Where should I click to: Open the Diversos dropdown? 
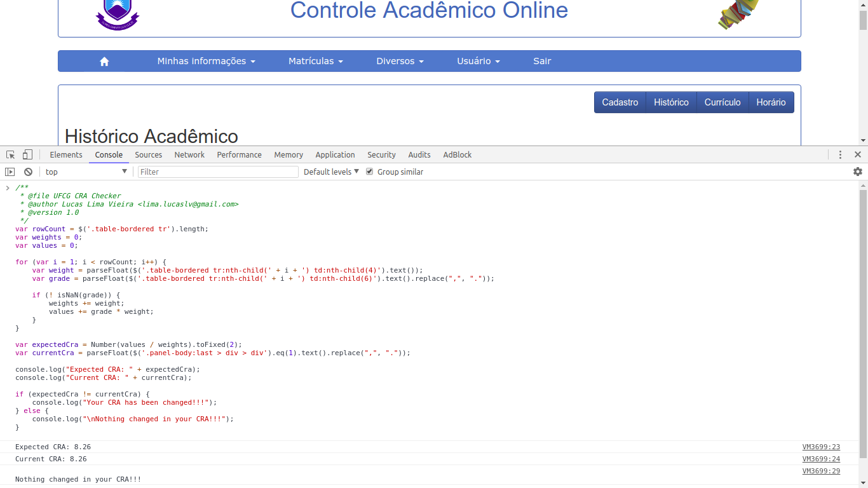400,61
